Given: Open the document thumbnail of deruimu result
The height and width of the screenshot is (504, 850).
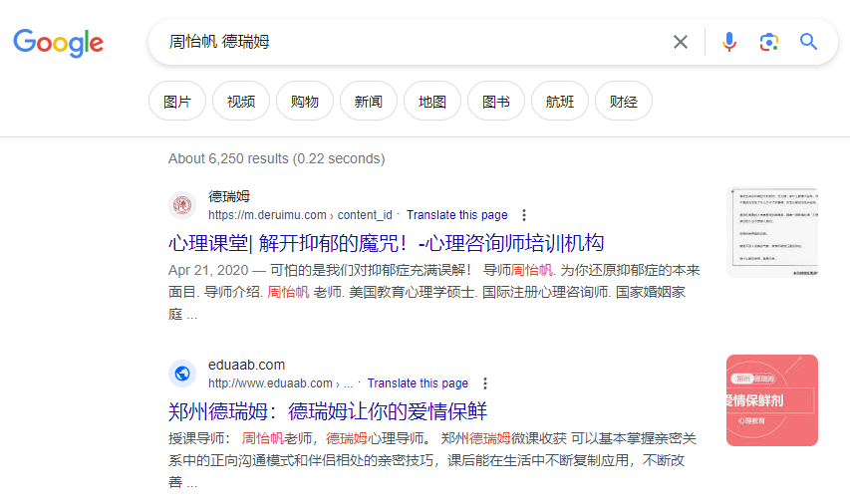Looking at the screenshot, I should coord(772,232).
